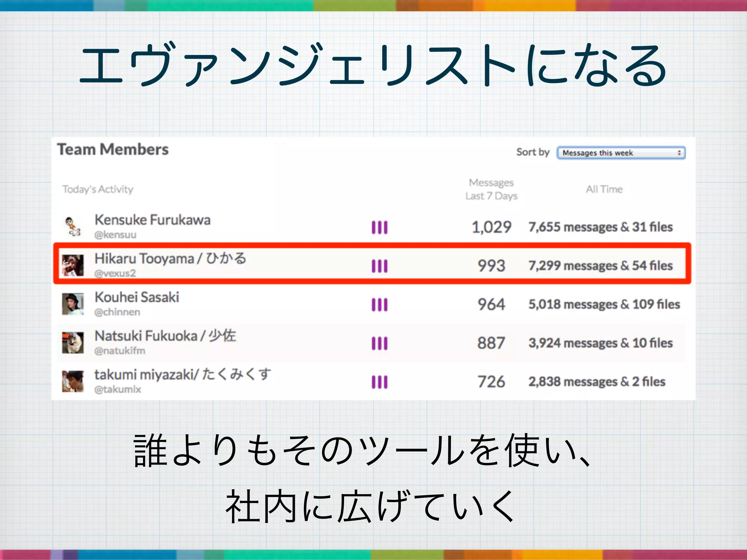Click '5,018 messages & 109 files' text

coord(604,304)
